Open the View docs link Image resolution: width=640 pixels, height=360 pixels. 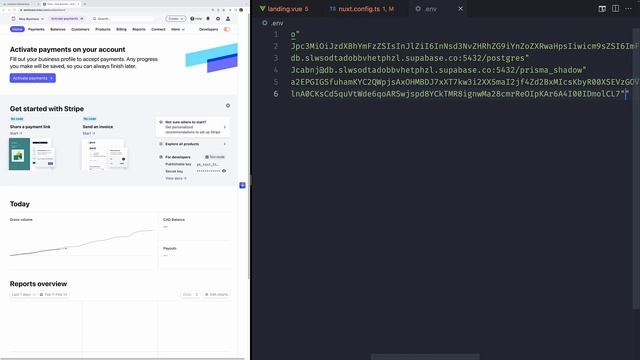tap(176, 178)
